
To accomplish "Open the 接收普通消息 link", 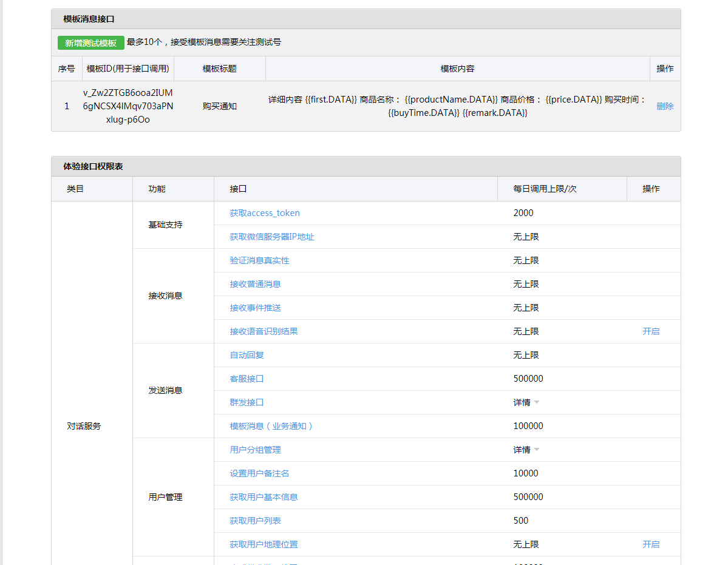I will click(255, 284).
